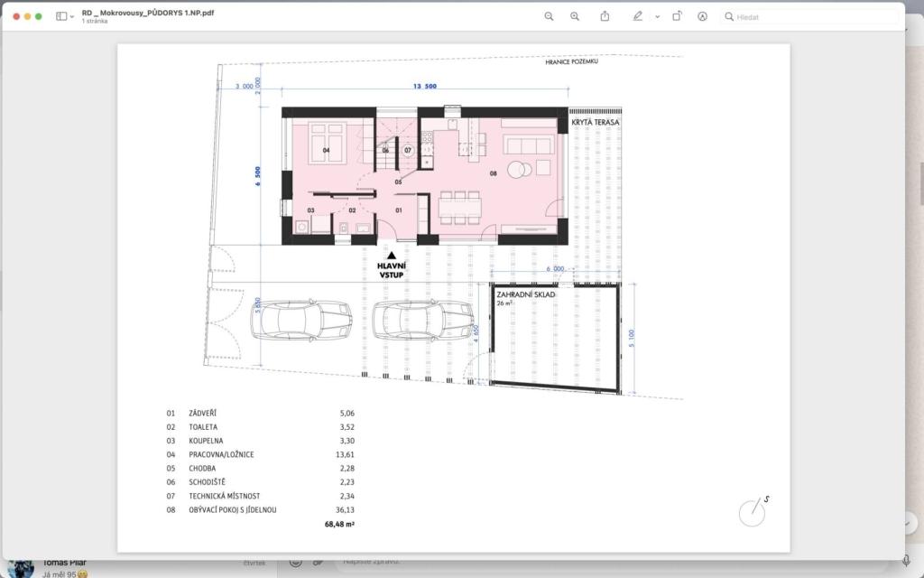Zoom in on the floor plan

click(x=575, y=16)
